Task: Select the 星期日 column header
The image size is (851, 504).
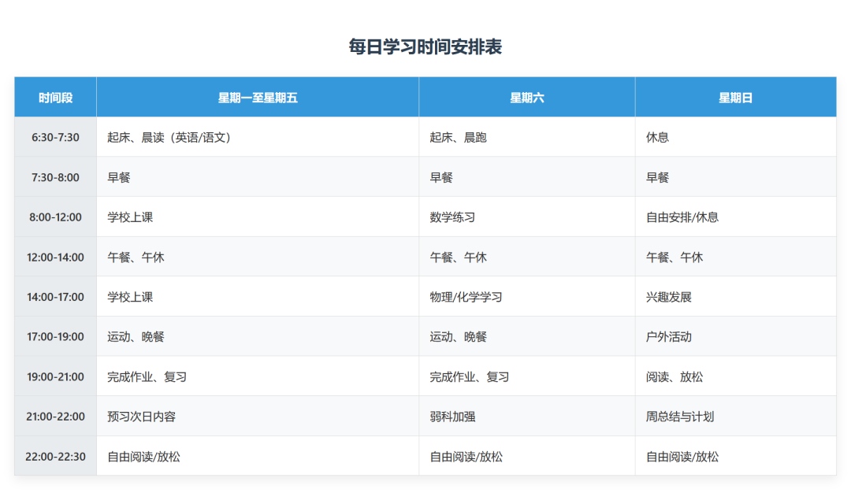Action: [x=735, y=96]
